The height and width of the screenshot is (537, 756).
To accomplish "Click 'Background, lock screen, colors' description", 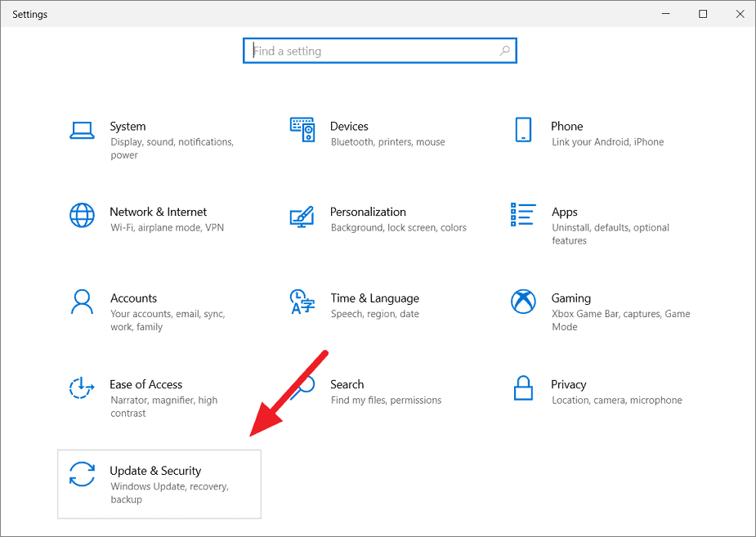I will click(x=399, y=228).
